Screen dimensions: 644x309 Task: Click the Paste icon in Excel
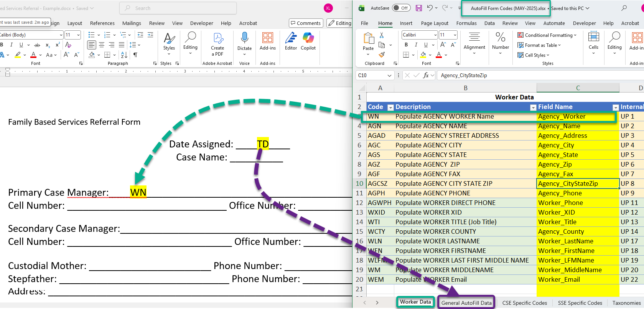pos(368,38)
